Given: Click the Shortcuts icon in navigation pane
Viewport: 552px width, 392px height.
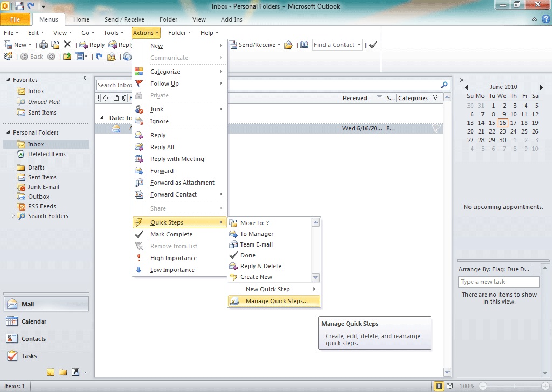Looking at the screenshot, I should 75,372.
